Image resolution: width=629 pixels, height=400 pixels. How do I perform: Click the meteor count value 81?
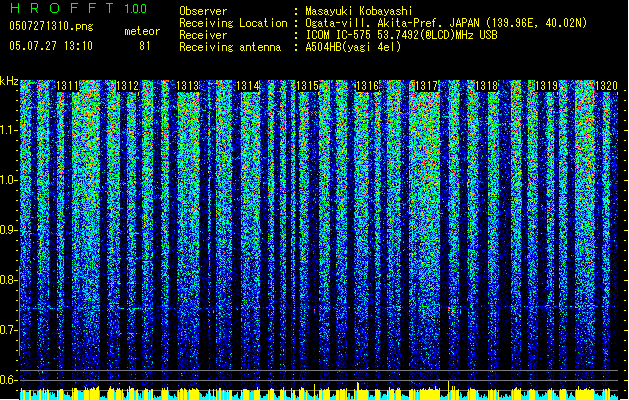[145, 46]
